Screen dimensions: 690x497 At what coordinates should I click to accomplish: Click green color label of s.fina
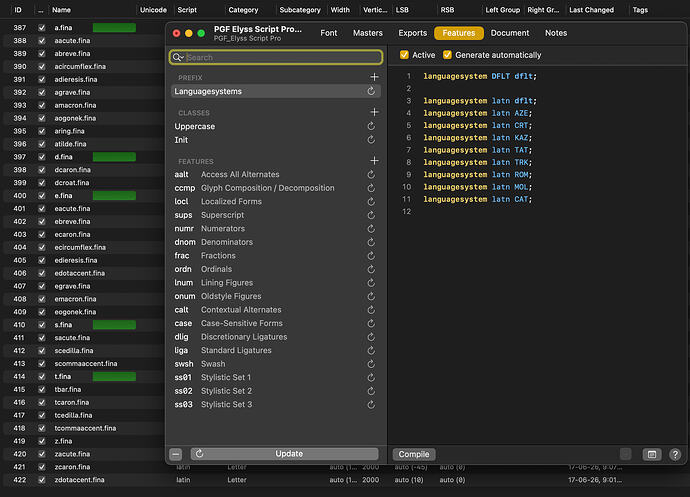point(114,325)
